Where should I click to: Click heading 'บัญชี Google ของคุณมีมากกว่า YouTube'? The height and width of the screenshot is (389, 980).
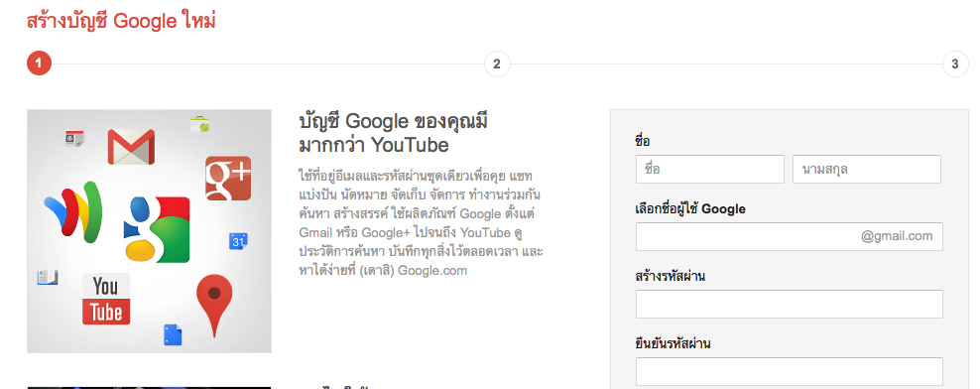pos(394,133)
